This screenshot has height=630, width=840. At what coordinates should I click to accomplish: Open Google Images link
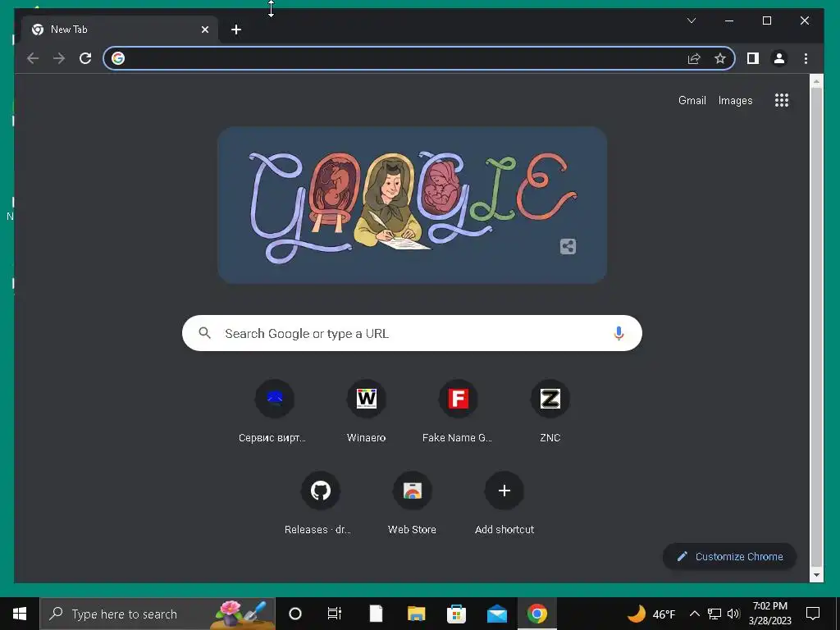pyautogui.click(x=735, y=100)
